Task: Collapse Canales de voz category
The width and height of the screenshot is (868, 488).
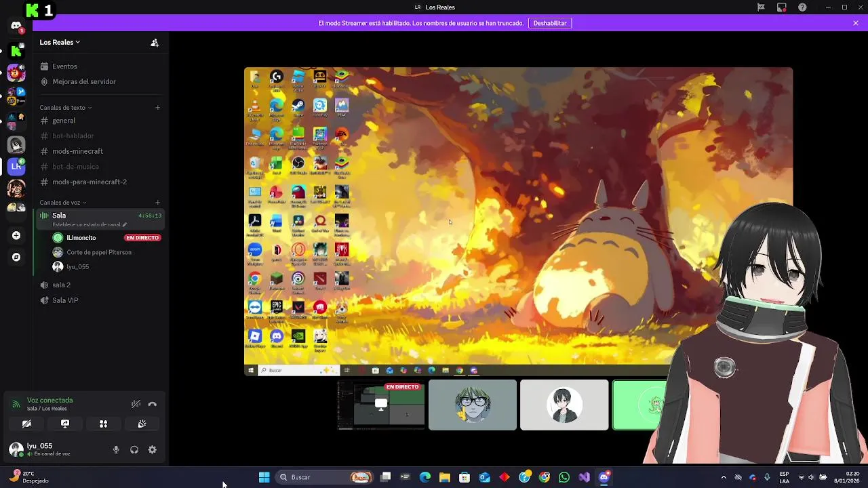Action: [x=62, y=202]
